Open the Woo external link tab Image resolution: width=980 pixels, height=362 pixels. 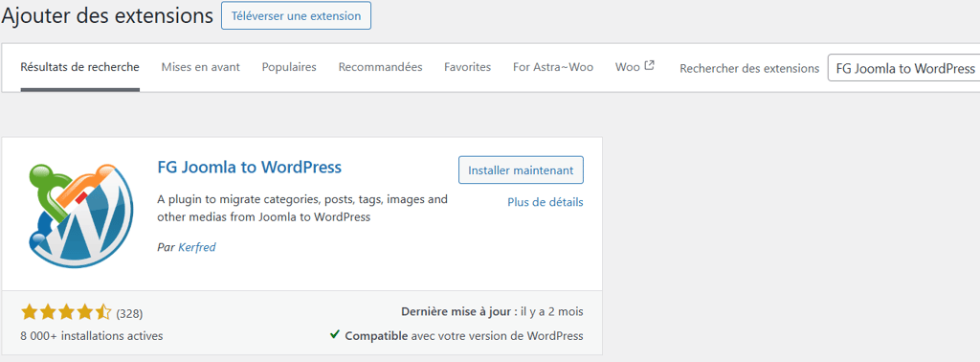(x=635, y=66)
